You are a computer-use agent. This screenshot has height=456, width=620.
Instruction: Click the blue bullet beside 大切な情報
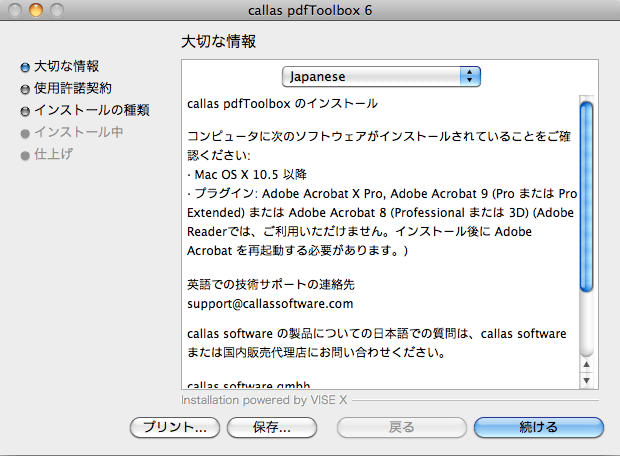[x=25, y=68]
